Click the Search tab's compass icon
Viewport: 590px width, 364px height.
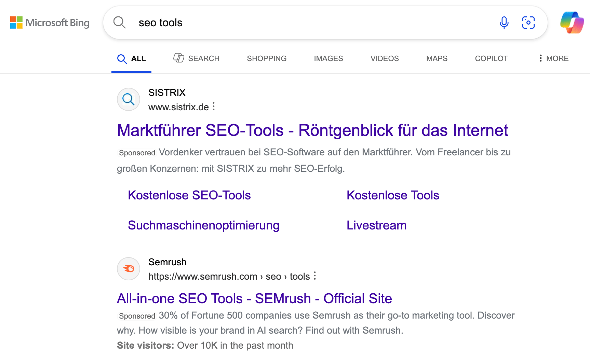point(178,58)
